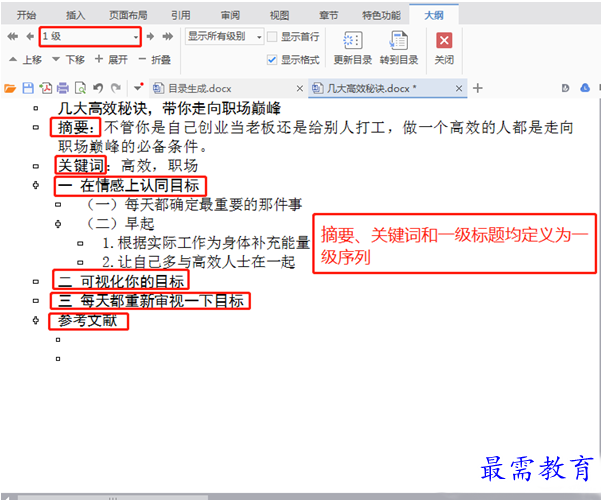This screenshot has height=500, width=602.
Task: Open the 显示所有级别 dropdown
Action: click(x=225, y=36)
